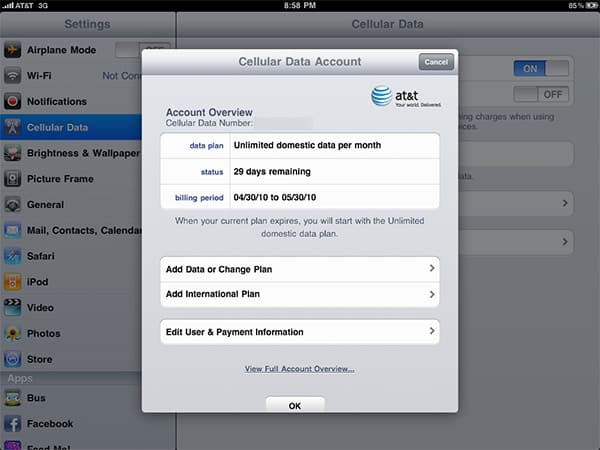Tap the Airplane Mode icon
Viewport: 600px width, 450px height.
pyautogui.click(x=13, y=49)
